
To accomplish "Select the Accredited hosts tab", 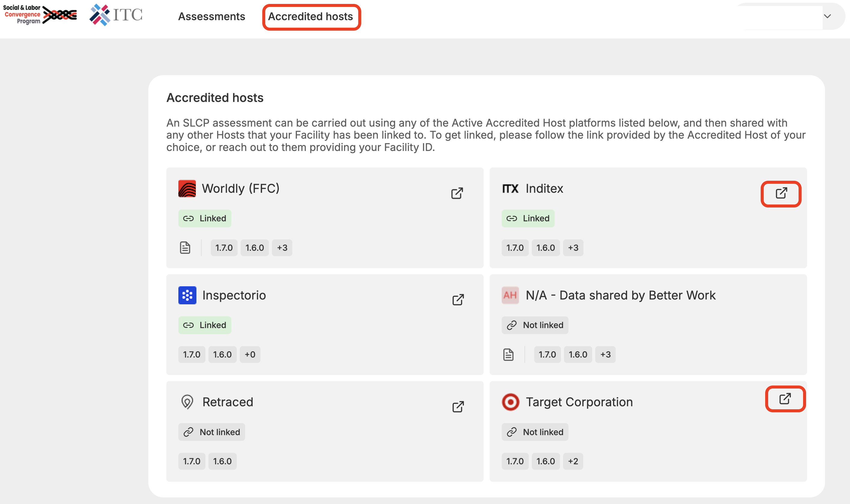I will click(310, 16).
